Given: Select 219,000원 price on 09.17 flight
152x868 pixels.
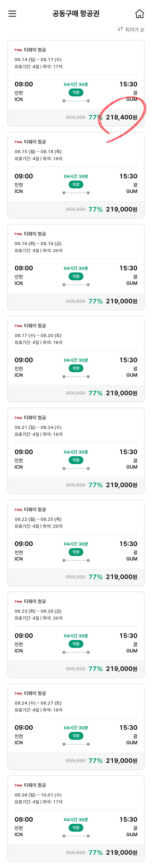Looking at the screenshot, I should [x=122, y=393].
